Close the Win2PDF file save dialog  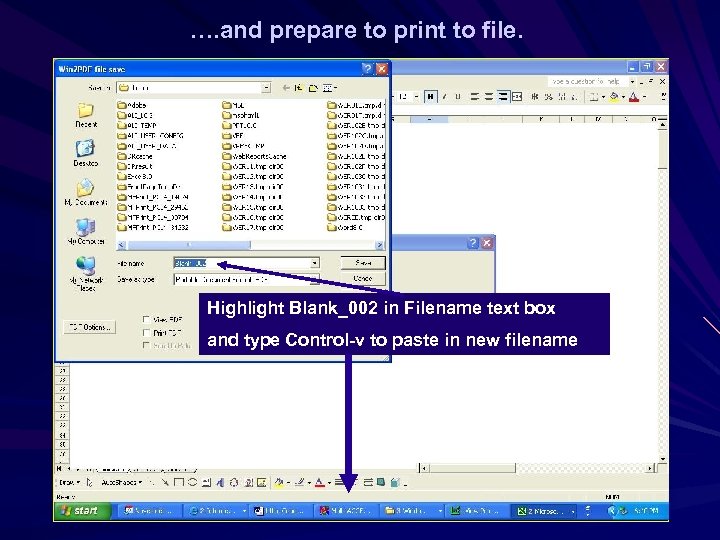[382, 69]
